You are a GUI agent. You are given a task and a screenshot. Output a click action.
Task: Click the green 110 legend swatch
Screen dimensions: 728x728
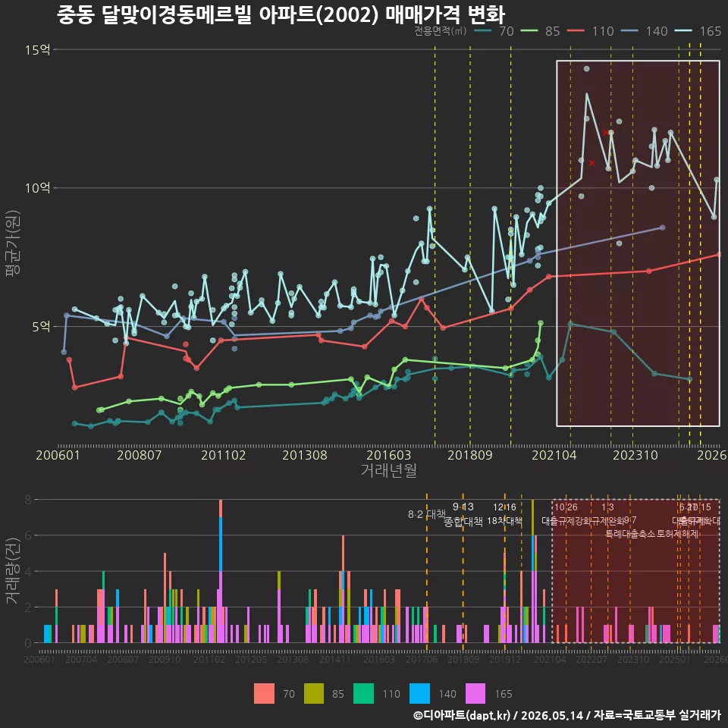pyautogui.click(x=363, y=694)
